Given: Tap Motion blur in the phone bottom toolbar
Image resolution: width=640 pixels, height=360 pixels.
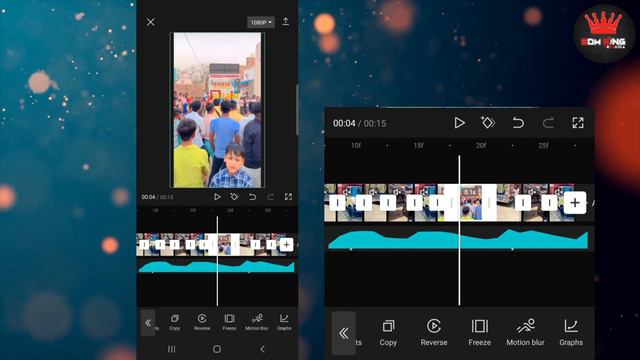Looking at the screenshot, I should pos(257,322).
